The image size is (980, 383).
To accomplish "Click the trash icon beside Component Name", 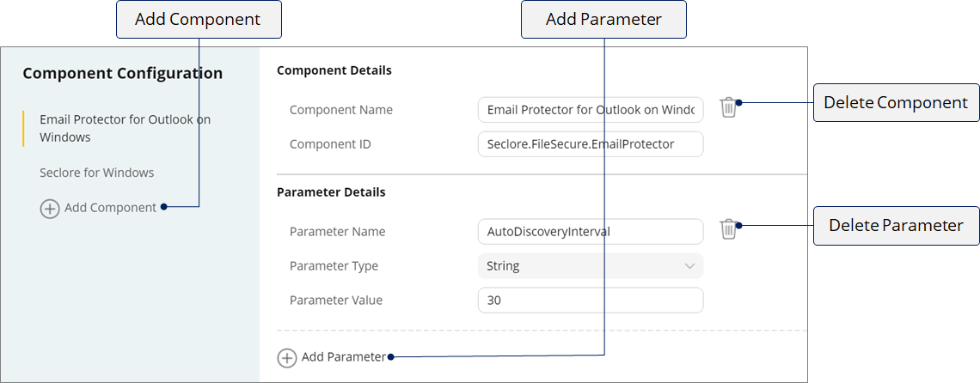I will click(x=728, y=108).
